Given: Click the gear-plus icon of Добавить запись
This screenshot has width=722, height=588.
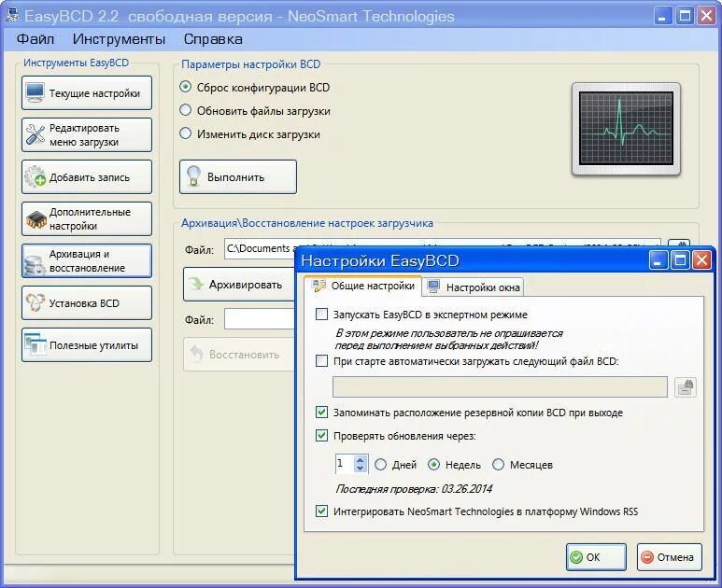Looking at the screenshot, I should pos(35,176).
